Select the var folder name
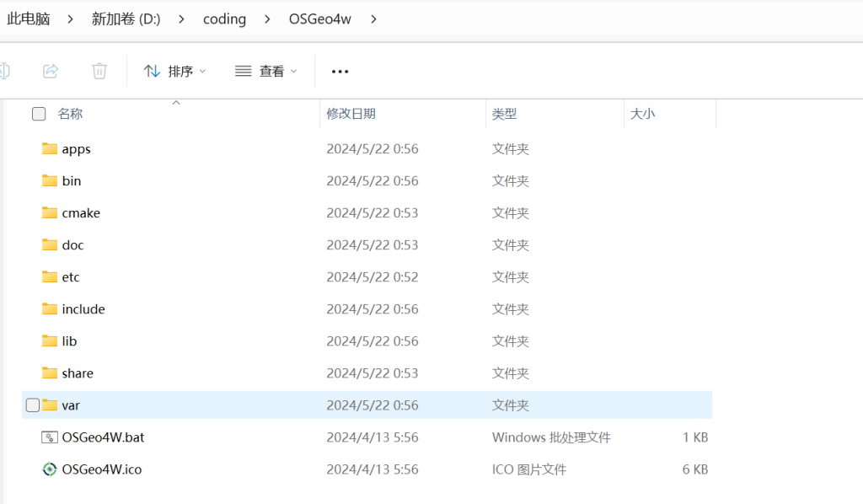Screen dimensions: 863x504 tap(71, 405)
